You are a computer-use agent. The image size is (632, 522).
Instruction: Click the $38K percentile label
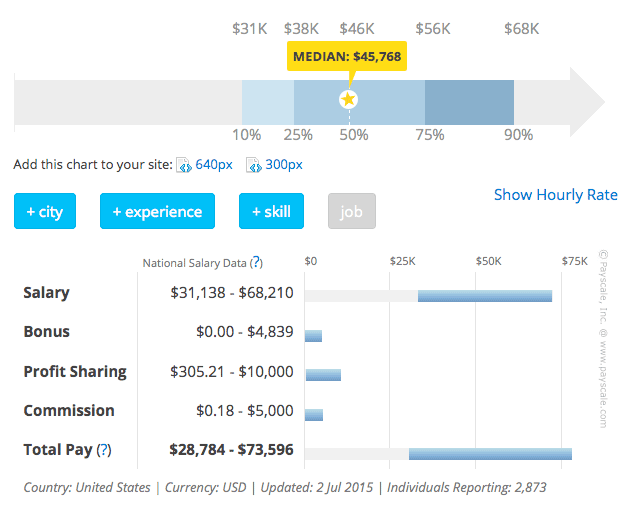301,29
